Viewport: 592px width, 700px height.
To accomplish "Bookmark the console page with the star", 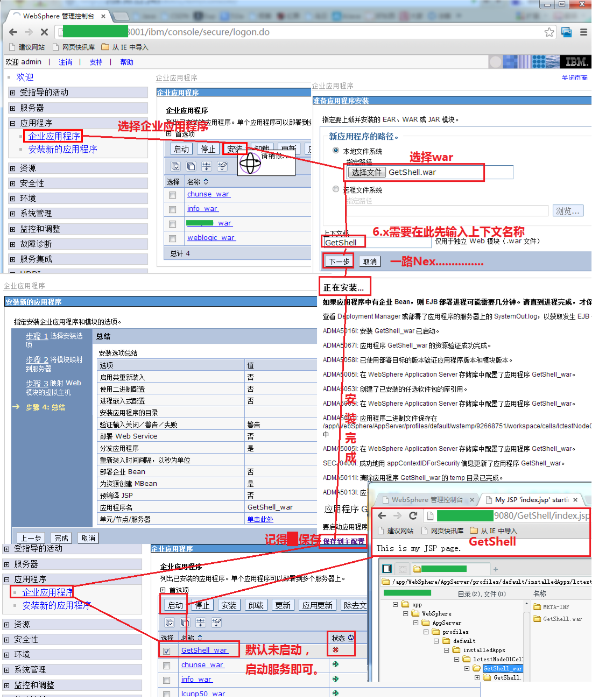I will [x=549, y=32].
